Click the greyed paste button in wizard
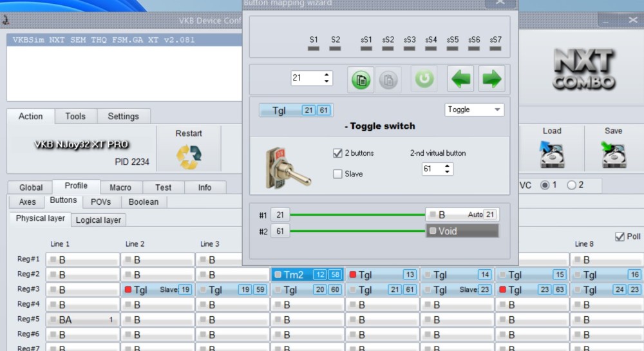This screenshot has width=644, height=351. (x=388, y=80)
